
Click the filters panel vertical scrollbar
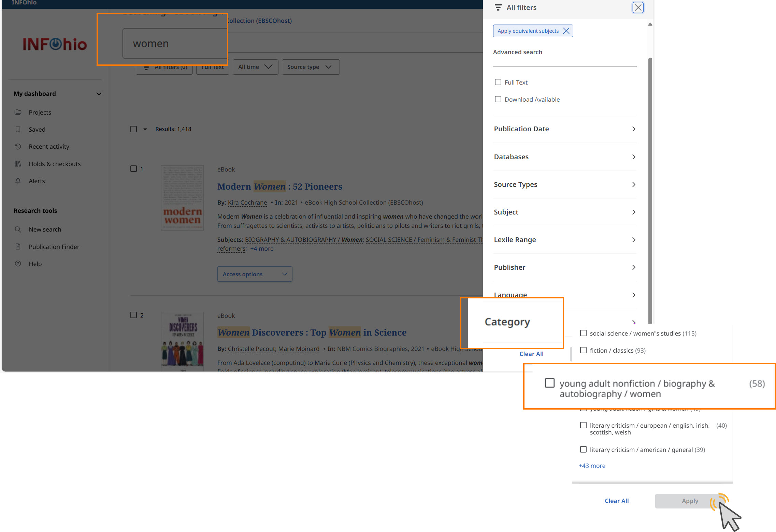coord(650,191)
